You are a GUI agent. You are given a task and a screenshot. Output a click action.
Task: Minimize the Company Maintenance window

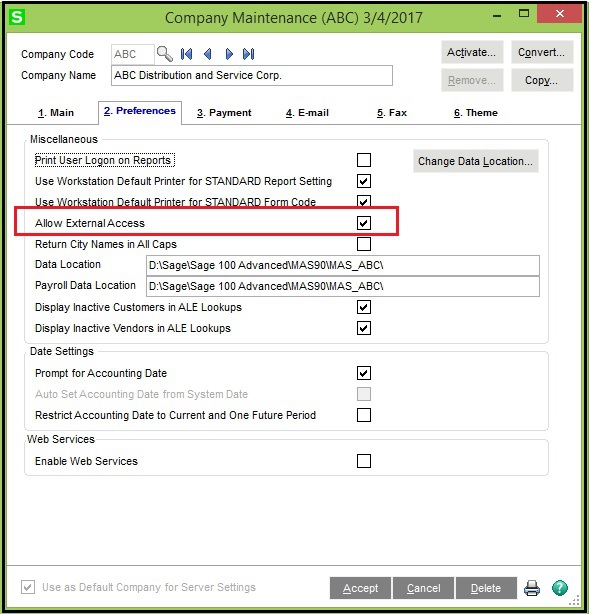497,16
